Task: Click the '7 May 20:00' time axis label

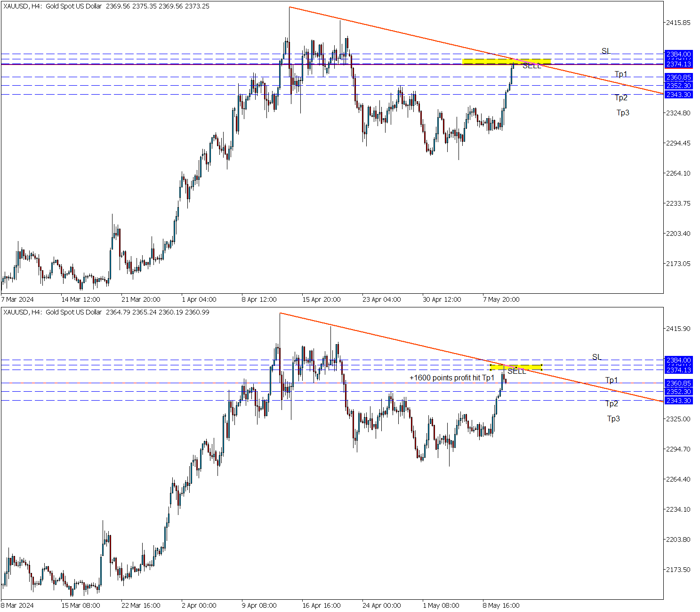Action: [x=501, y=299]
